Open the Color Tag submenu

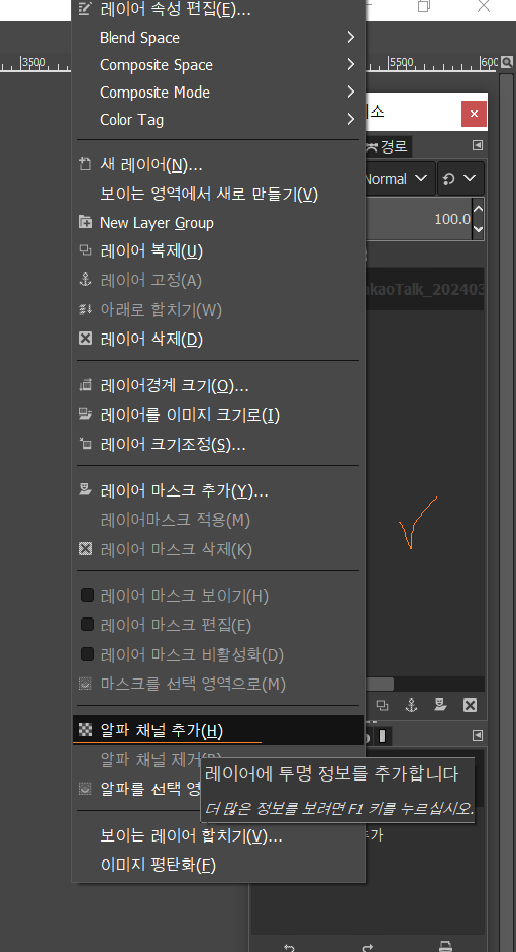pos(219,120)
